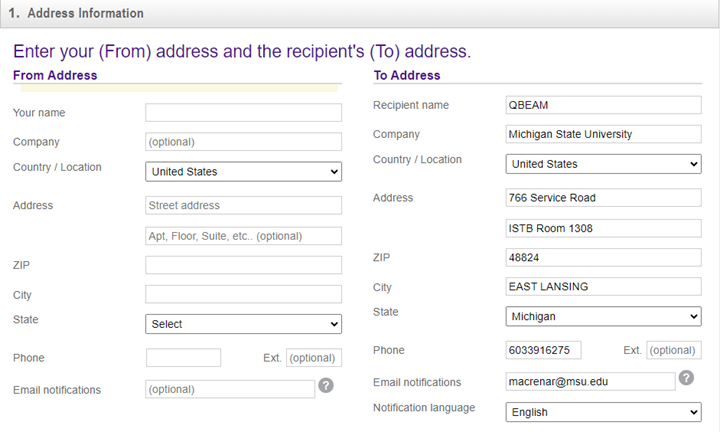Click the Michigan State University company field
This screenshot has height=432, width=720.
(603, 134)
